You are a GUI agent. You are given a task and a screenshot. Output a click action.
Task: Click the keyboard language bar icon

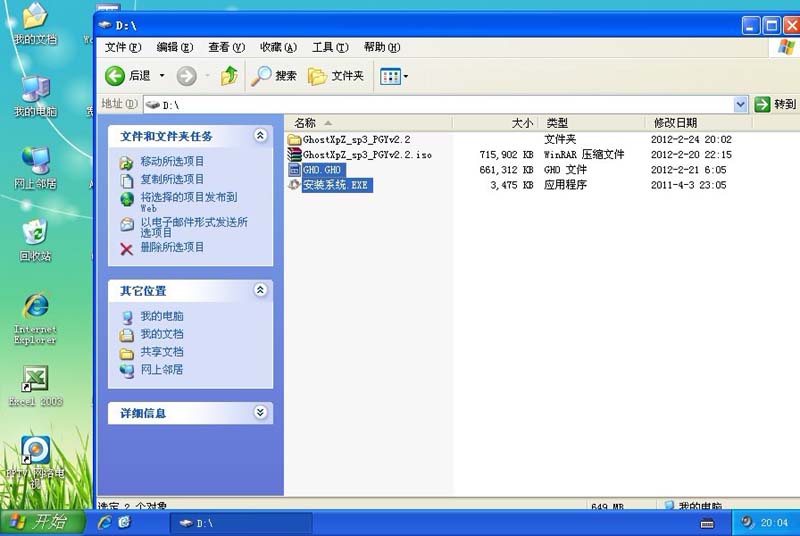coord(707,523)
